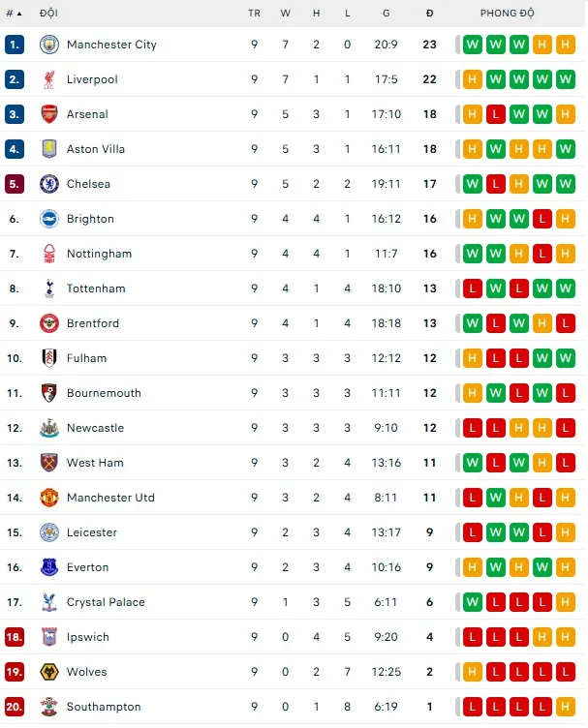Click the Everton club crest icon

[x=49, y=567]
